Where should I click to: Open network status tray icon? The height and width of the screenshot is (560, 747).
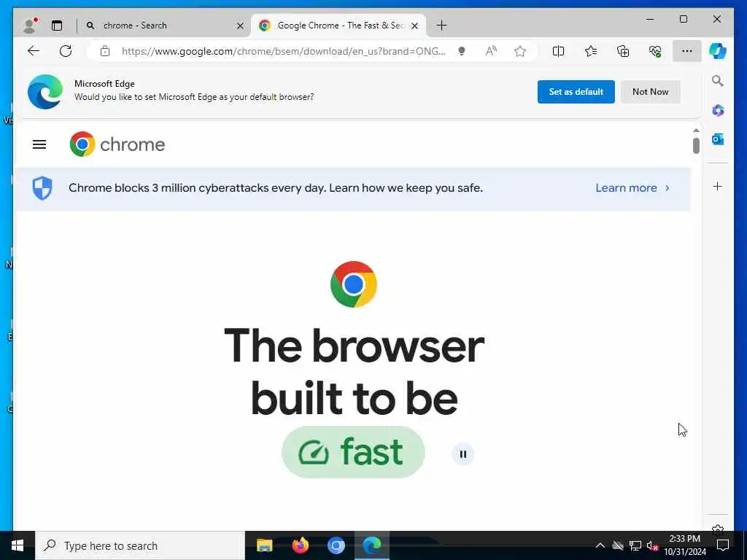pos(635,545)
